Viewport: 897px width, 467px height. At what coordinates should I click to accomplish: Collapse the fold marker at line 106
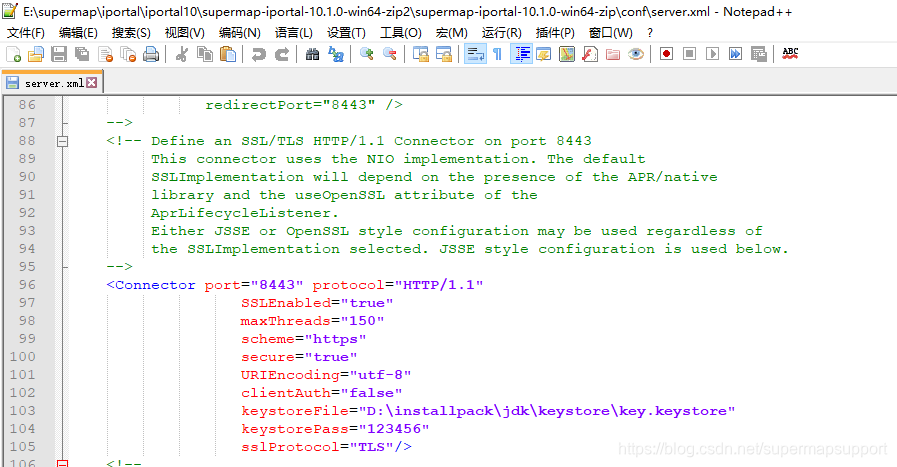(x=63, y=463)
